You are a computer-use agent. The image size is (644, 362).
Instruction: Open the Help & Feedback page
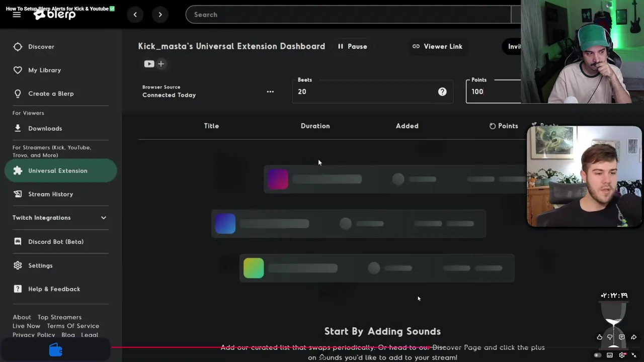54,289
